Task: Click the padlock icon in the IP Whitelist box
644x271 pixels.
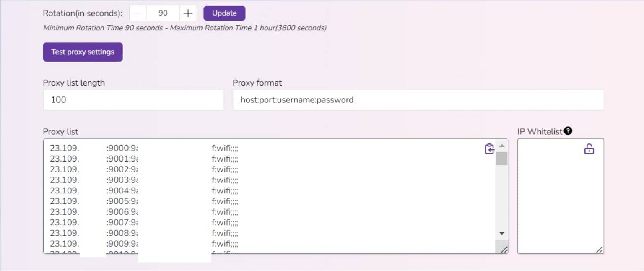Action: [x=589, y=149]
